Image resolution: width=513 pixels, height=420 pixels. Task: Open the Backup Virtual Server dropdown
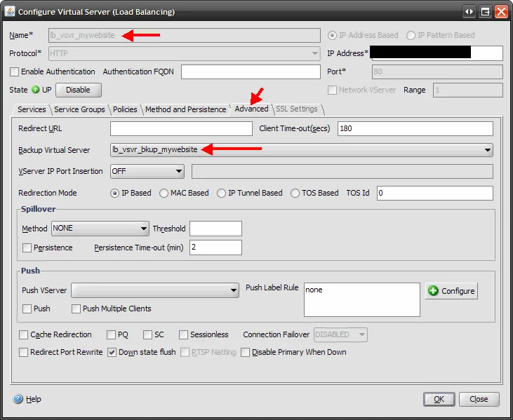pyautogui.click(x=302, y=150)
